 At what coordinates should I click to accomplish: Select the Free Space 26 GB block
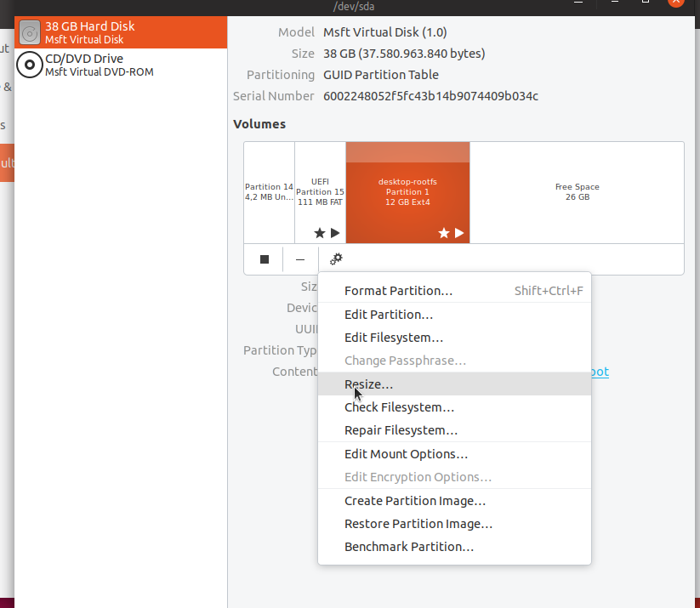[577, 192]
